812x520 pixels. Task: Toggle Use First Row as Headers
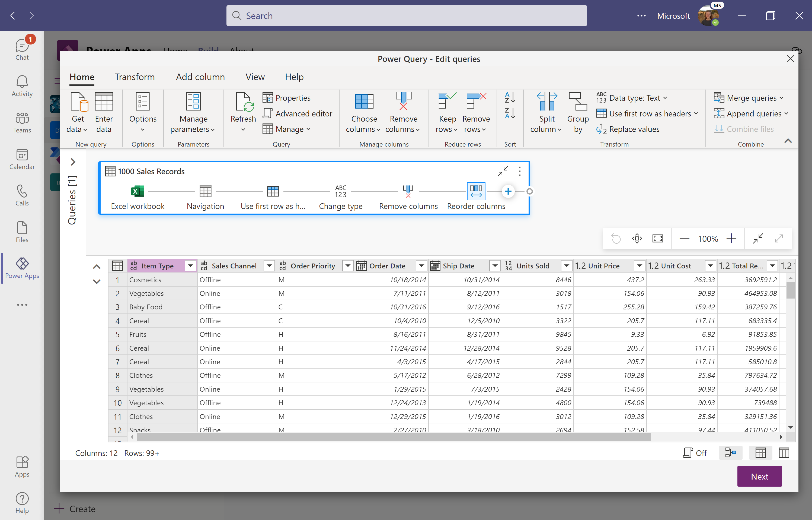[645, 113]
